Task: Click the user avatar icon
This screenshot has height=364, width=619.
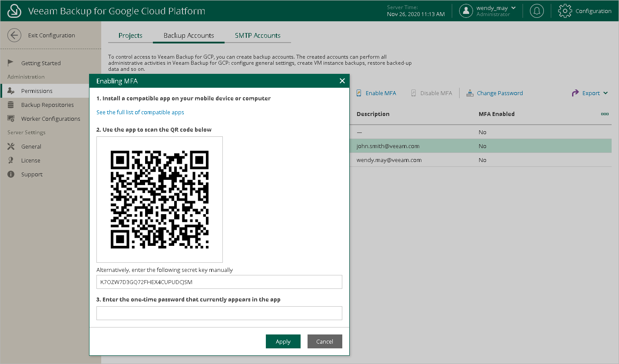Action: [x=466, y=11]
